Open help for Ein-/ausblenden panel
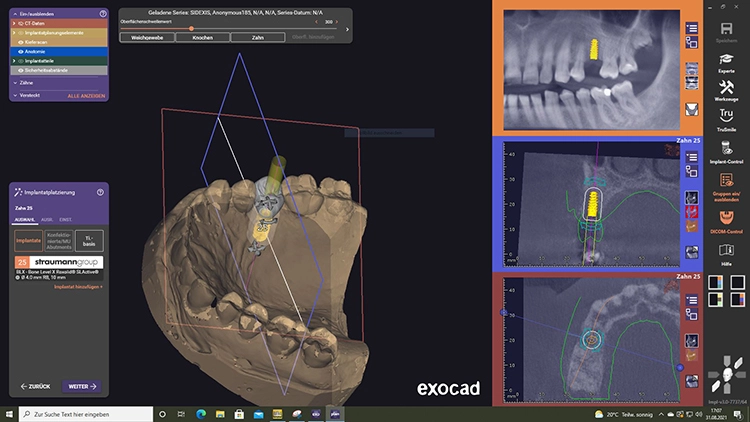Image resolution: width=750 pixels, height=422 pixels. tap(103, 14)
